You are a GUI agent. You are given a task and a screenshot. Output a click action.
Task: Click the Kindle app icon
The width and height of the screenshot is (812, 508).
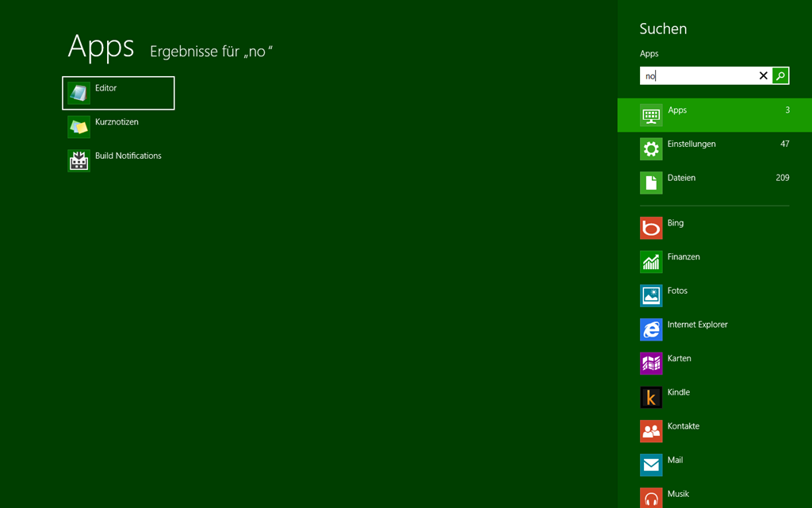point(651,397)
